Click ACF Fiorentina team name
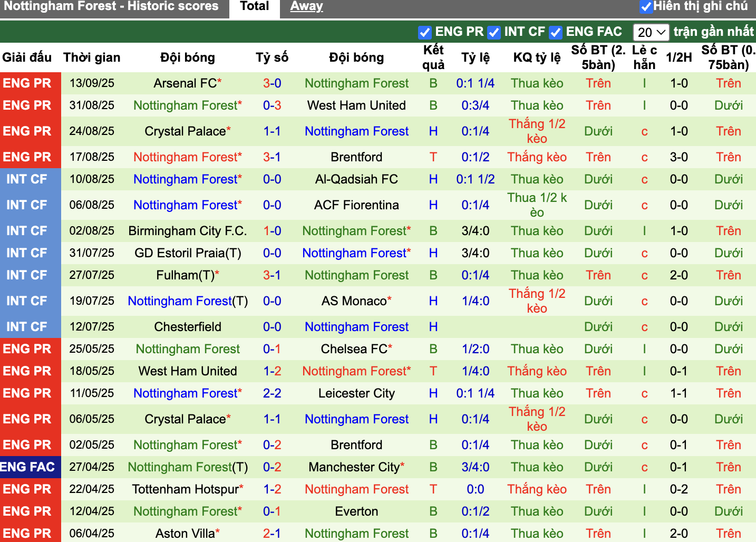 point(356,205)
